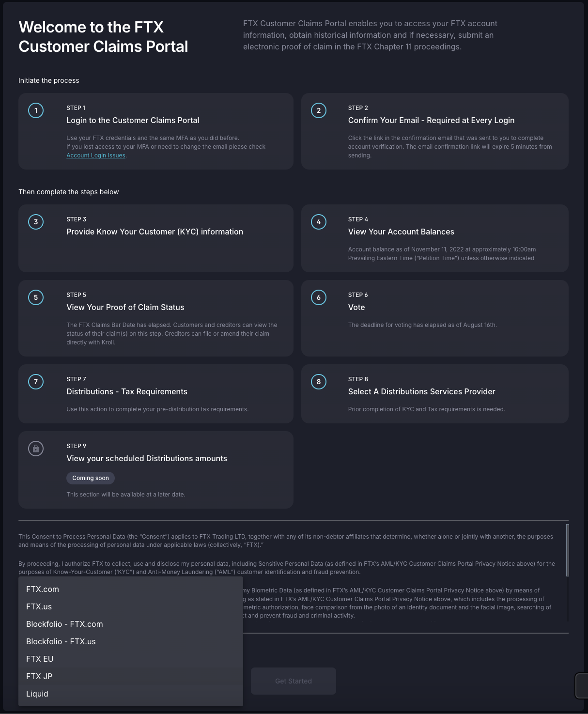The height and width of the screenshot is (714, 588).
Task: Pick Blockfolio - FTX.com option
Action: coord(64,624)
